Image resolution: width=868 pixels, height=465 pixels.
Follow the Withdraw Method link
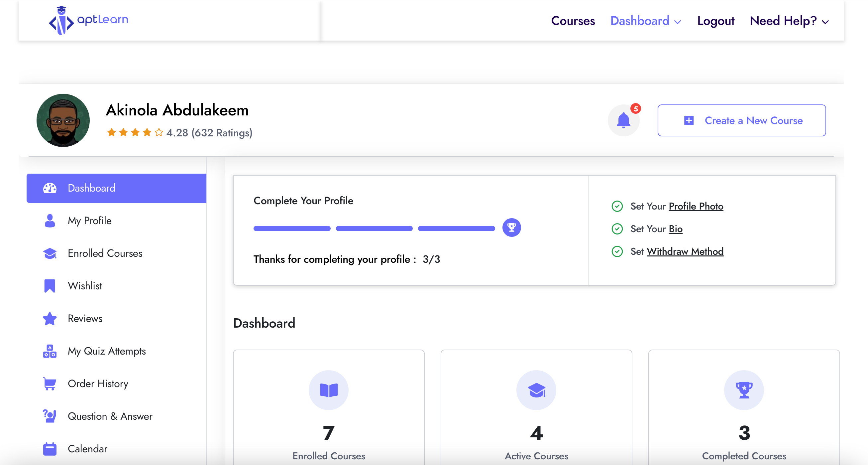click(x=685, y=251)
